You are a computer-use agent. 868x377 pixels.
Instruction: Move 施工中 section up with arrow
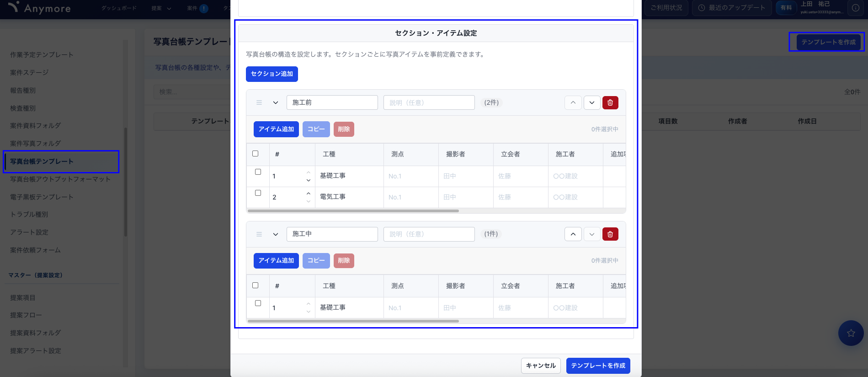[x=573, y=234]
